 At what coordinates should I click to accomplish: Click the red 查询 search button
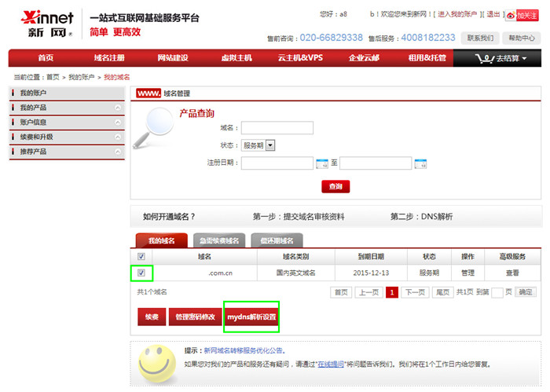[335, 187]
